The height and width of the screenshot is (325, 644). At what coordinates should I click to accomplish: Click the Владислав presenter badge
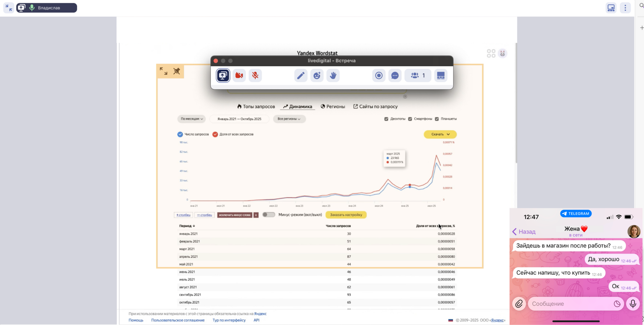coord(46,8)
